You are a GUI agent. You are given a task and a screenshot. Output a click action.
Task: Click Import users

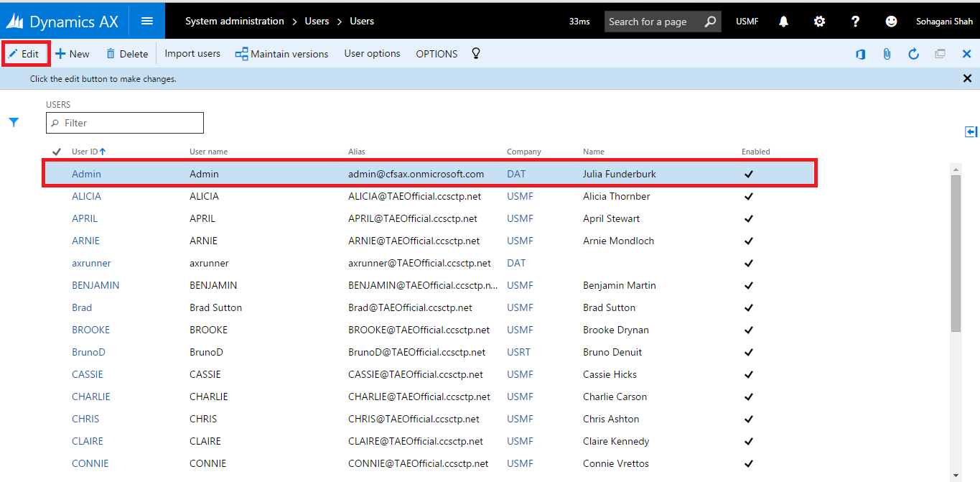pyautogui.click(x=192, y=53)
